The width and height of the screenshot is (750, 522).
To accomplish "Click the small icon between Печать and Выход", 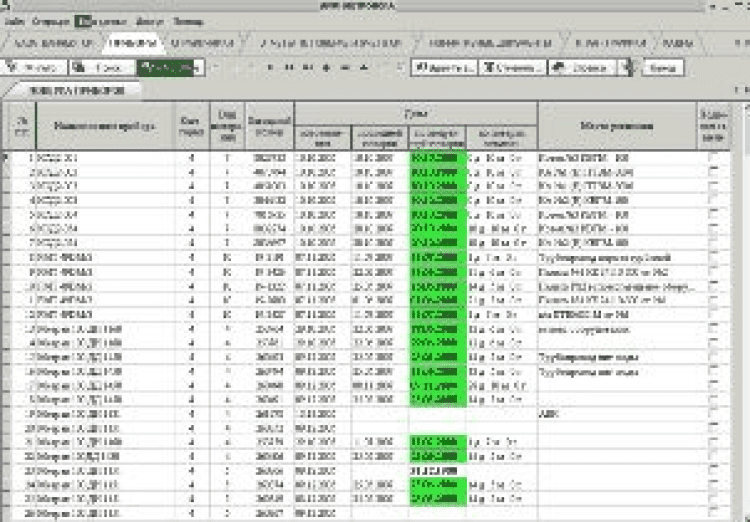I will coord(628,67).
